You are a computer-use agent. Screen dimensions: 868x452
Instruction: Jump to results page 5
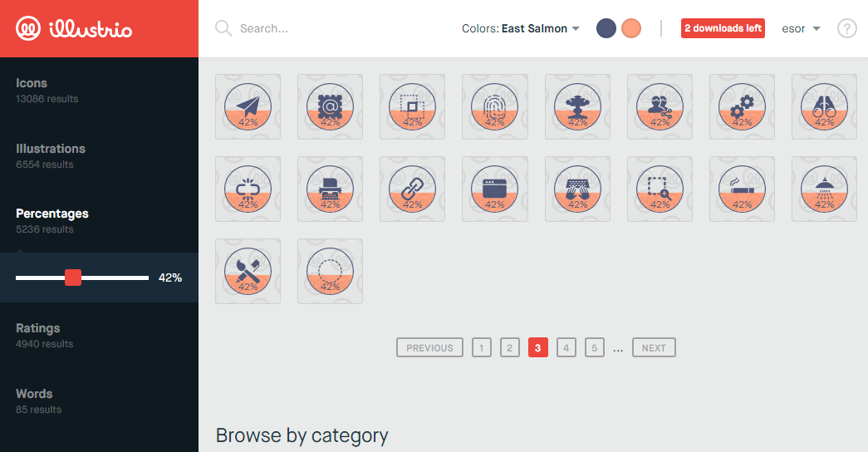click(x=594, y=348)
